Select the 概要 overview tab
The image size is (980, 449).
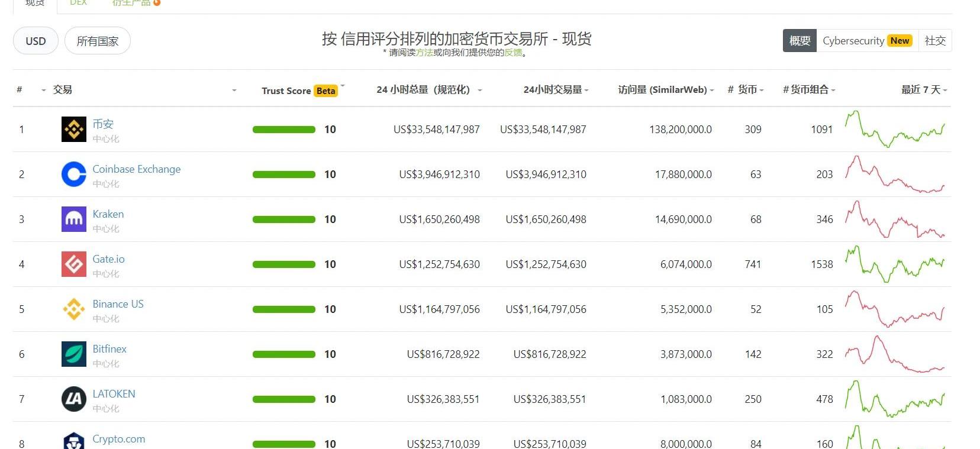point(800,41)
